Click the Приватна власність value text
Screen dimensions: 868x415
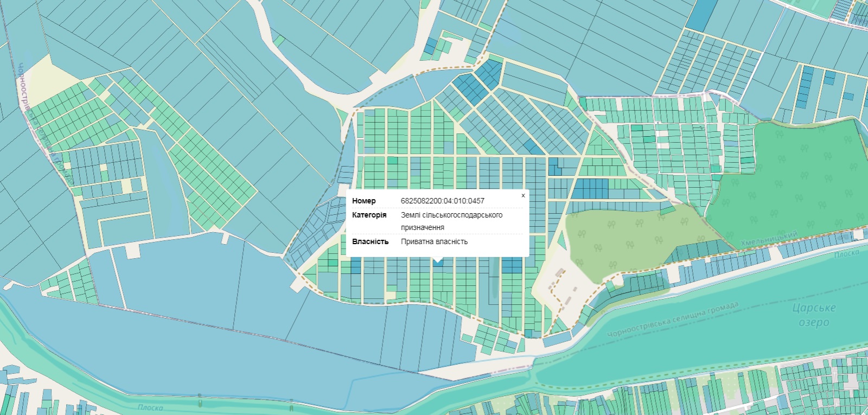[434, 241]
